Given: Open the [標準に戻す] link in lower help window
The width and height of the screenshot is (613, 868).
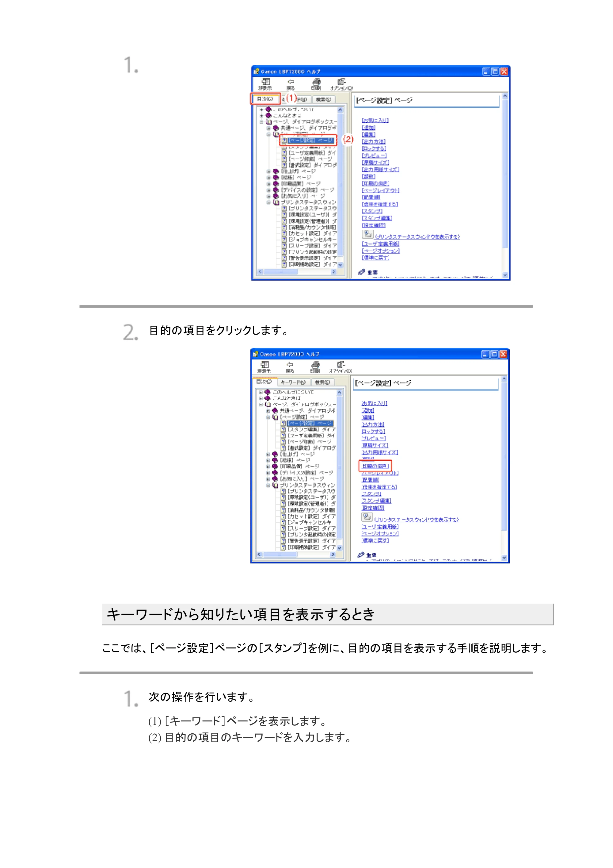Looking at the screenshot, I should [375, 541].
